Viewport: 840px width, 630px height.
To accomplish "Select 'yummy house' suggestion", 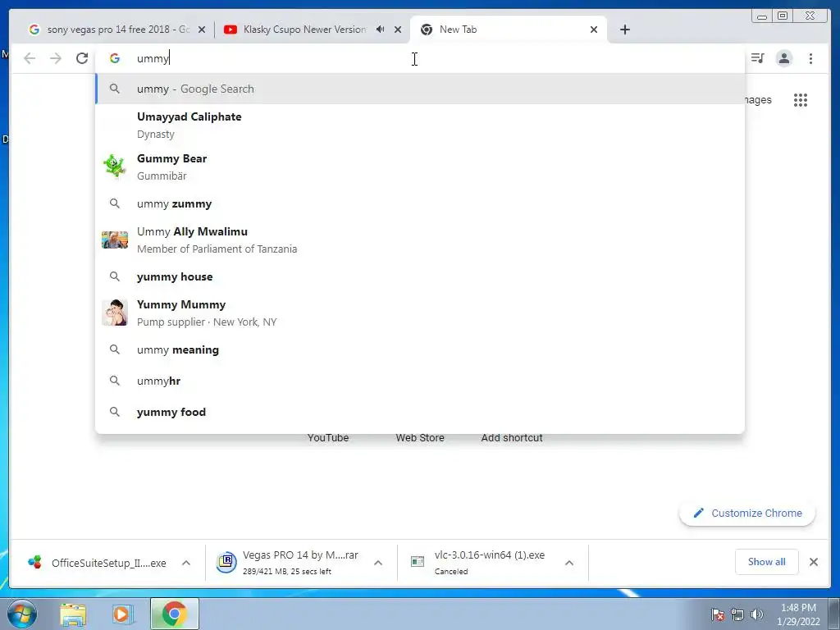I will [420, 276].
